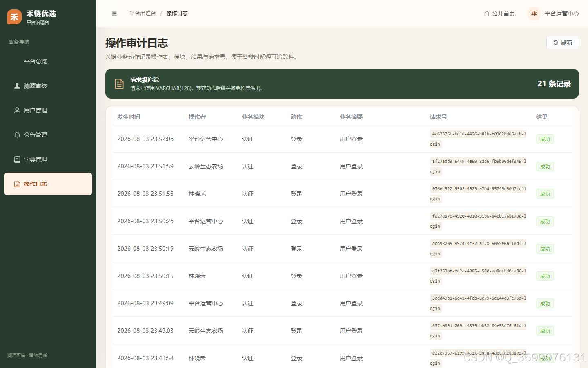The height and width of the screenshot is (368, 588).
Task: Click request ID starting with 4a67376c
Action: click(x=478, y=139)
